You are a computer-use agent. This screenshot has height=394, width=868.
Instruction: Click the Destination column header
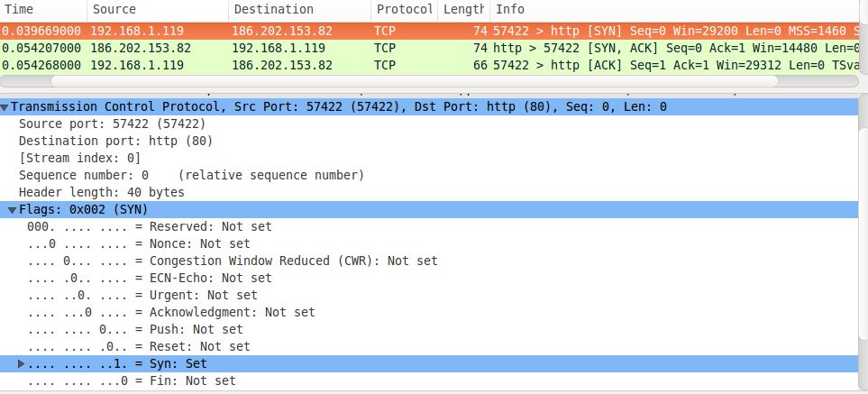pyautogui.click(x=297, y=9)
